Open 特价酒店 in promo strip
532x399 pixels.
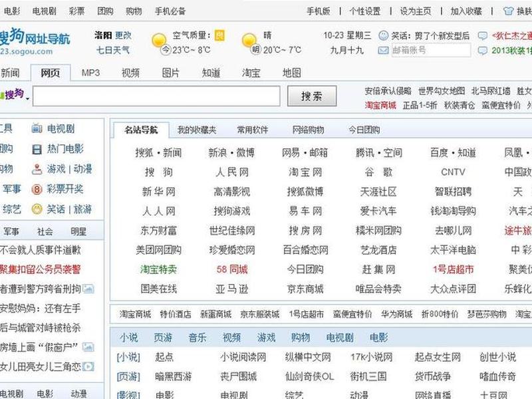click(x=176, y=314)
